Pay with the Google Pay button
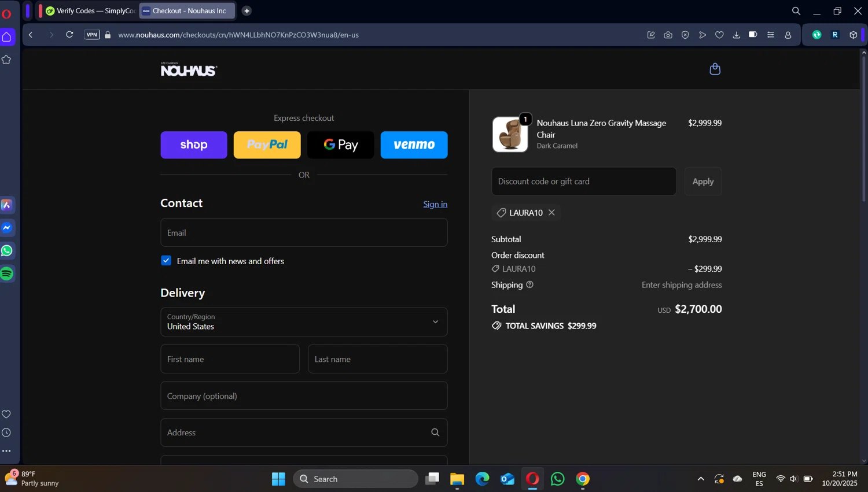 click(341, 145)
